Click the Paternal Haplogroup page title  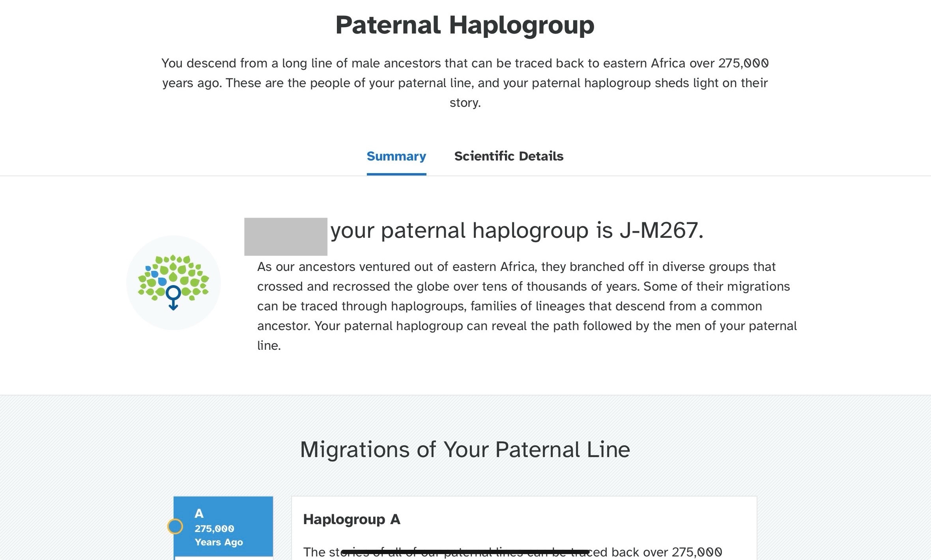coord(465,25)
